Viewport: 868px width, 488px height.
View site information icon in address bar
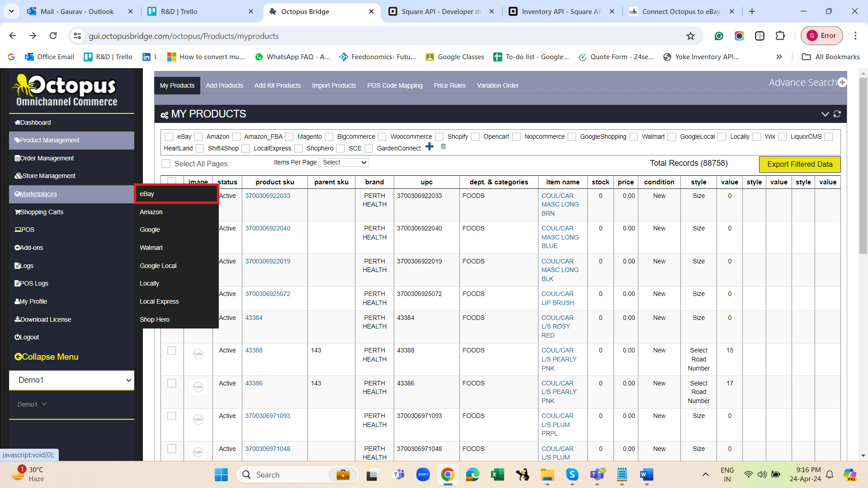[78, 36]
